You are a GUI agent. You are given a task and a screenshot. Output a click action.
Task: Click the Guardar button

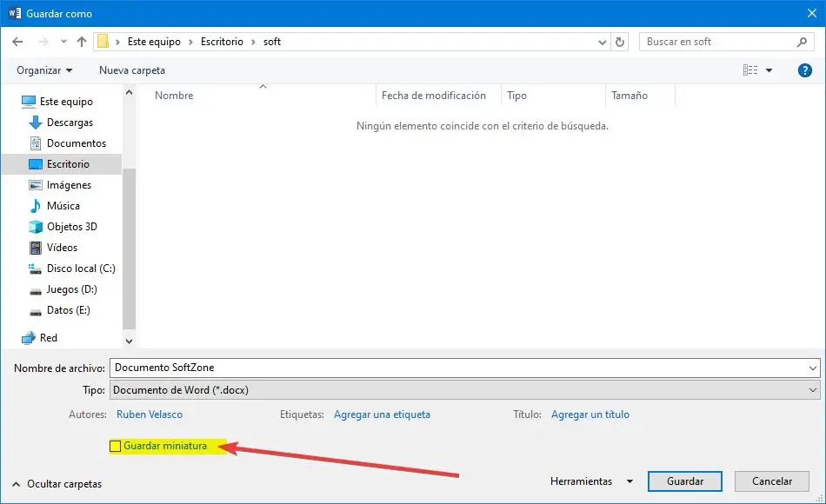point(685,481)
